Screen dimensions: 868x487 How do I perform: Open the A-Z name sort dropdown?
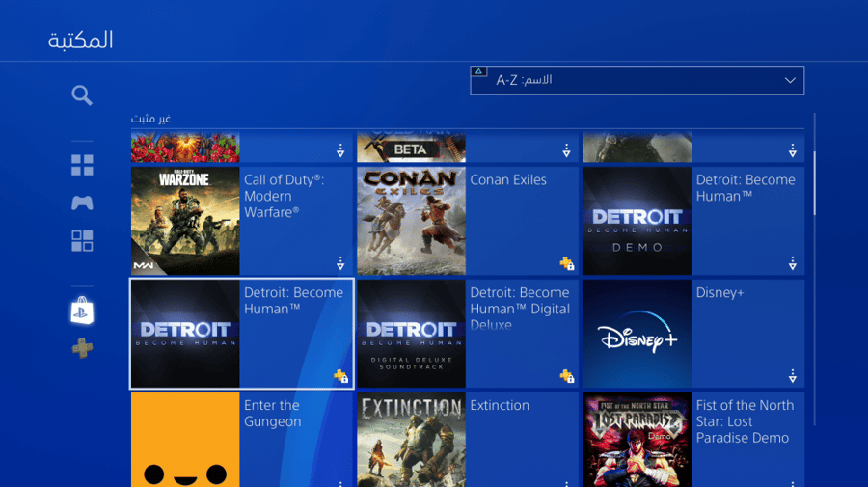point(637,80)
